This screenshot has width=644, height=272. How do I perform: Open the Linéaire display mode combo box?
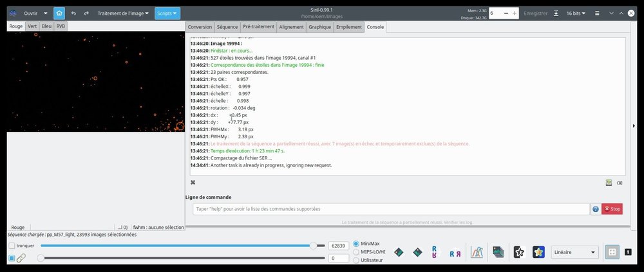pyautogui.click(x=574, y=252)
